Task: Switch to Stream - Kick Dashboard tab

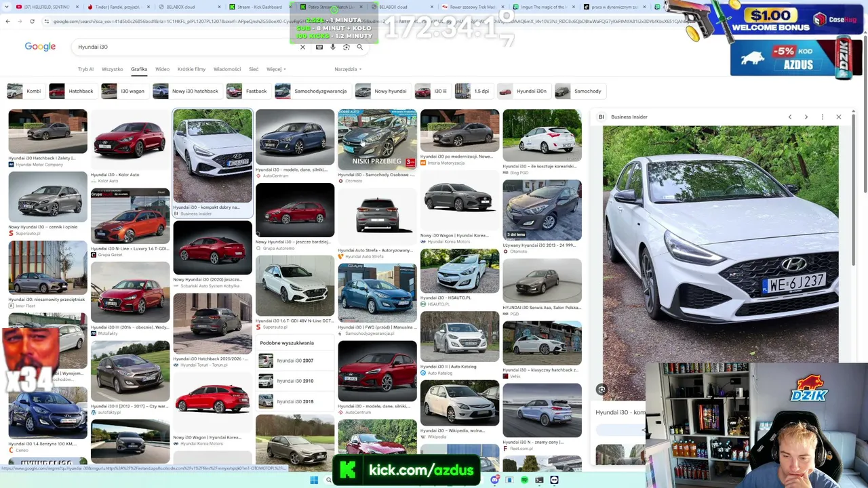Action: 258,7
